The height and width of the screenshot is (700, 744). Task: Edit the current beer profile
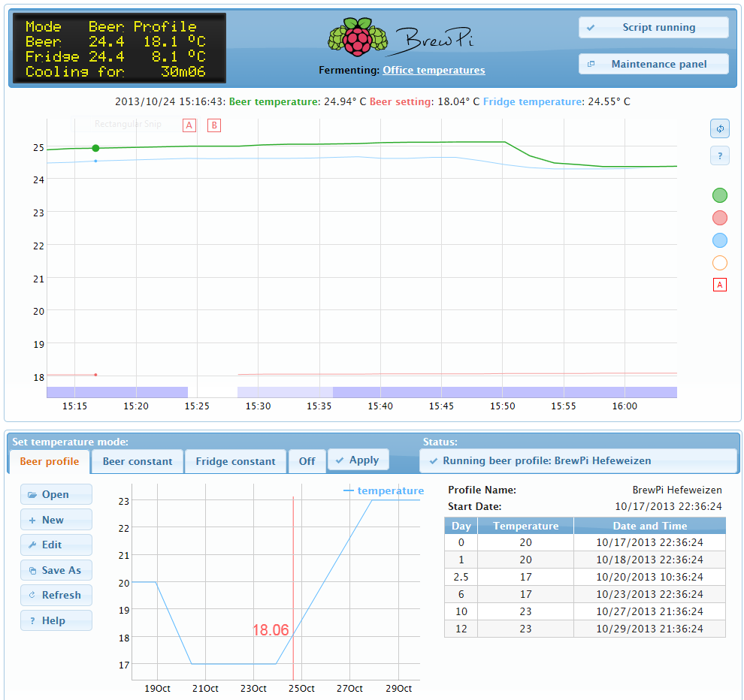click(x=56, y=545)
